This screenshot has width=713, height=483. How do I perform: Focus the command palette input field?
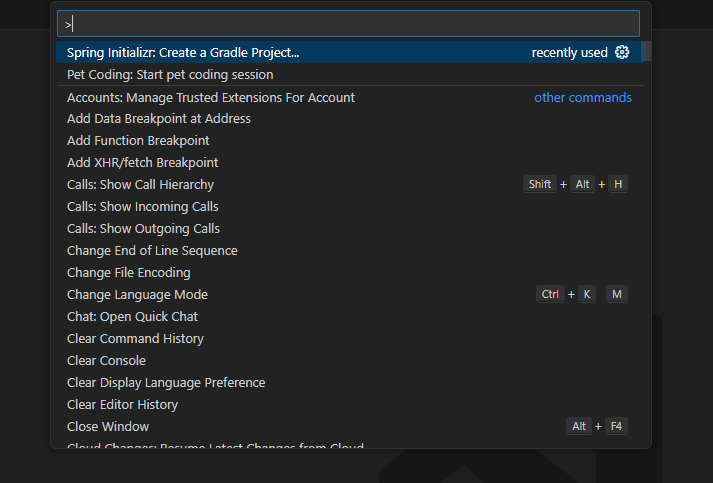(x=348, y=24)
